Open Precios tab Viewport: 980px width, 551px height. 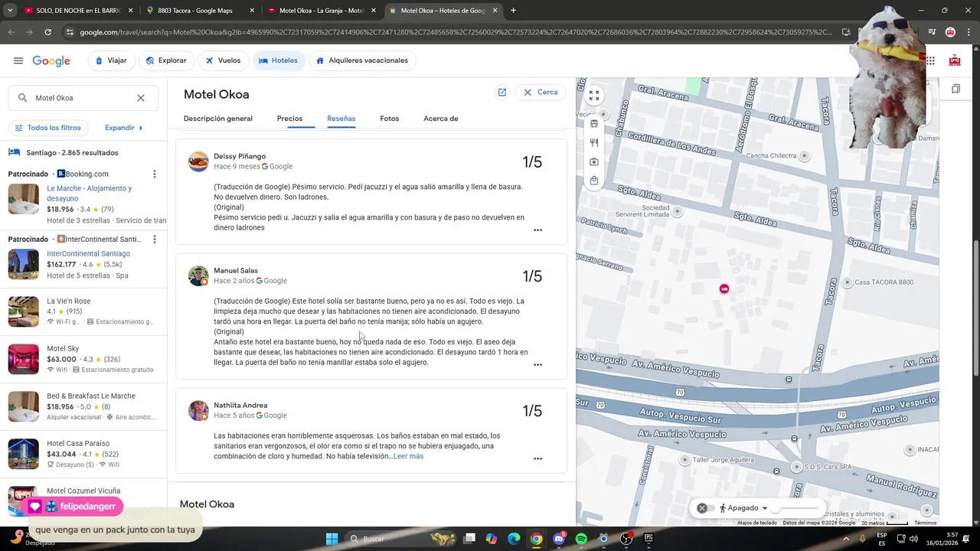(x=289, y=119)
